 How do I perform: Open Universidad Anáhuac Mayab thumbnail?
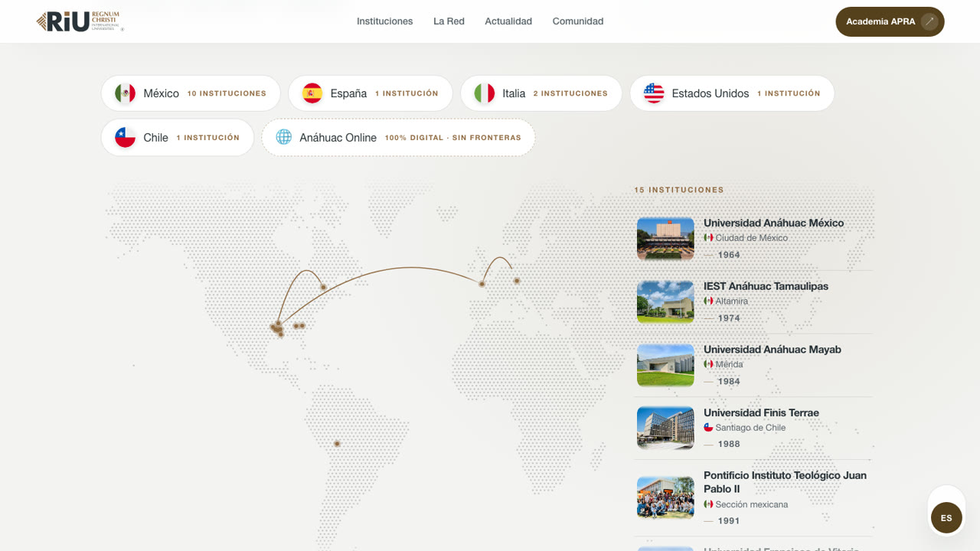click(x=665, y=365)
